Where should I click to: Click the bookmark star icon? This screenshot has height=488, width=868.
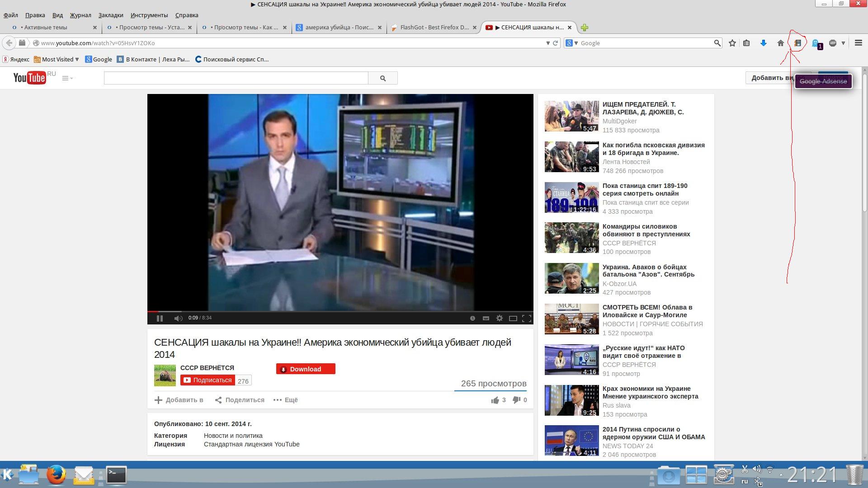(x=732, y=43)
